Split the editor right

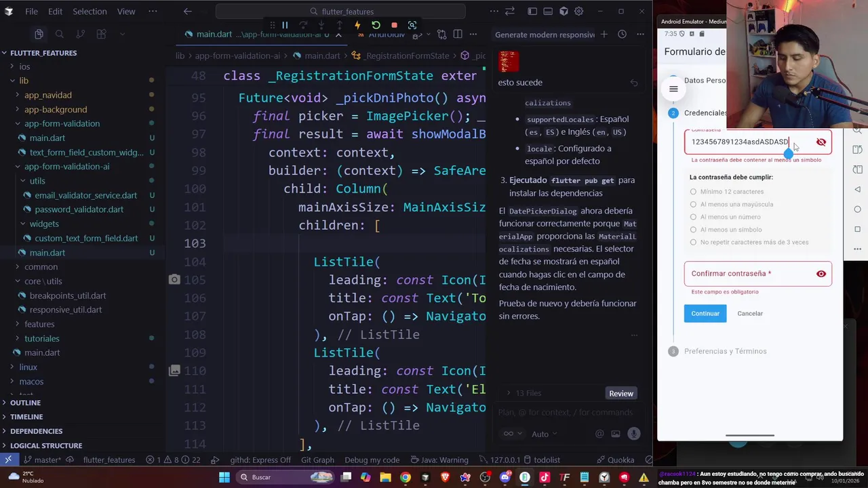[x=458, y=35]
